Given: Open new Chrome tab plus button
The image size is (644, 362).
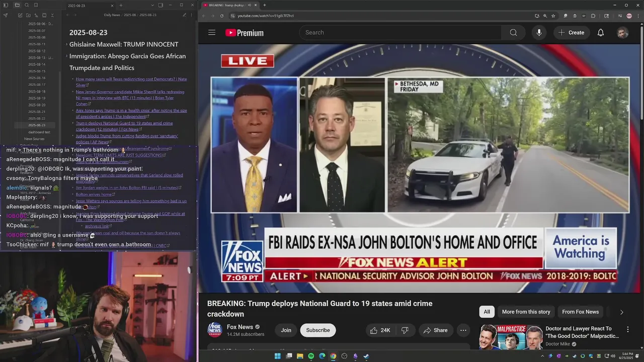Looking at the screenshot, I should pyautogui.click(x=265, y=5).
